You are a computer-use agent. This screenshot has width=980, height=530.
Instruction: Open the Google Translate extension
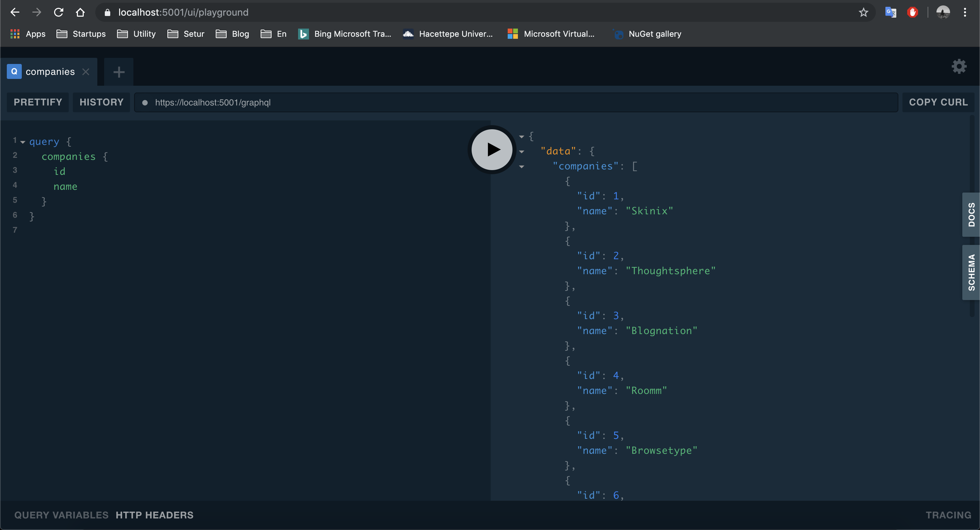tap(890, 12)
